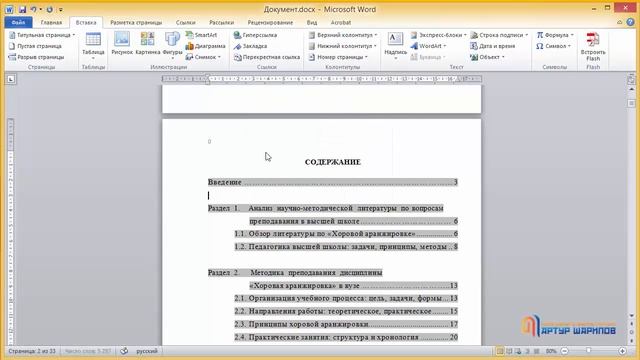Open Нижний колонтитул footer menu
This screenshot has height=360, width=640.
[x=342, y=46]
